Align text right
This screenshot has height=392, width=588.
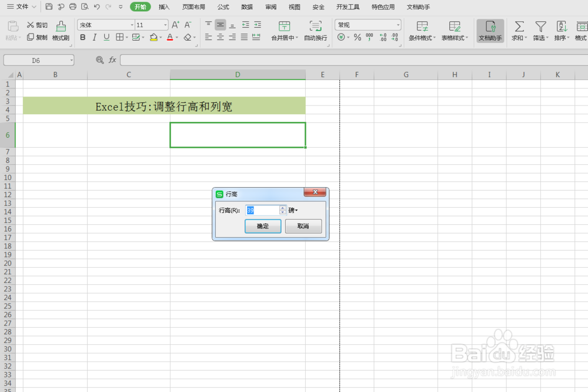tap(232, 37)
